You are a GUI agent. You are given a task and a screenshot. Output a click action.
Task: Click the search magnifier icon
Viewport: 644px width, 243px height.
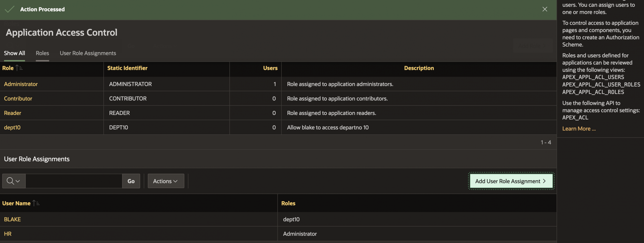tap(10, 181)
